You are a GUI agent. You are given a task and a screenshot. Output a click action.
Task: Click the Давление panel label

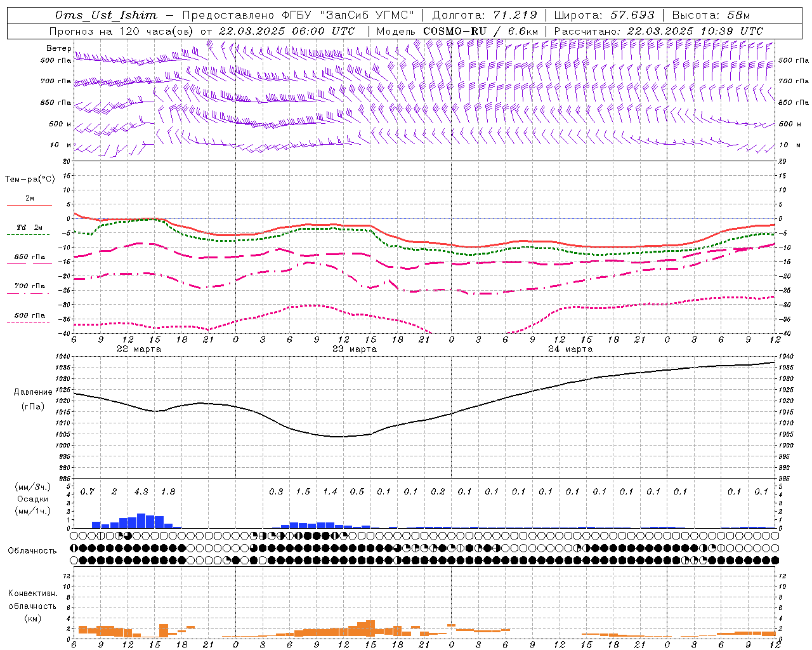click(x=33, y=392)
